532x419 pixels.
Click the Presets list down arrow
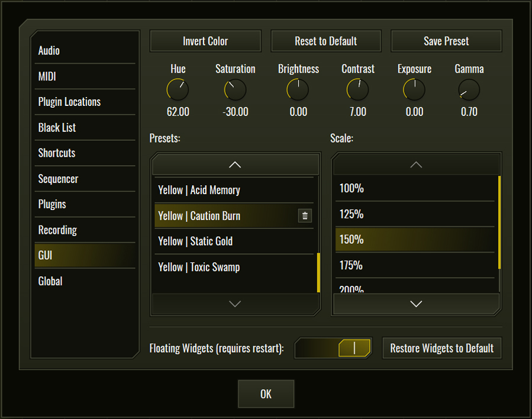tap(235, 304)
